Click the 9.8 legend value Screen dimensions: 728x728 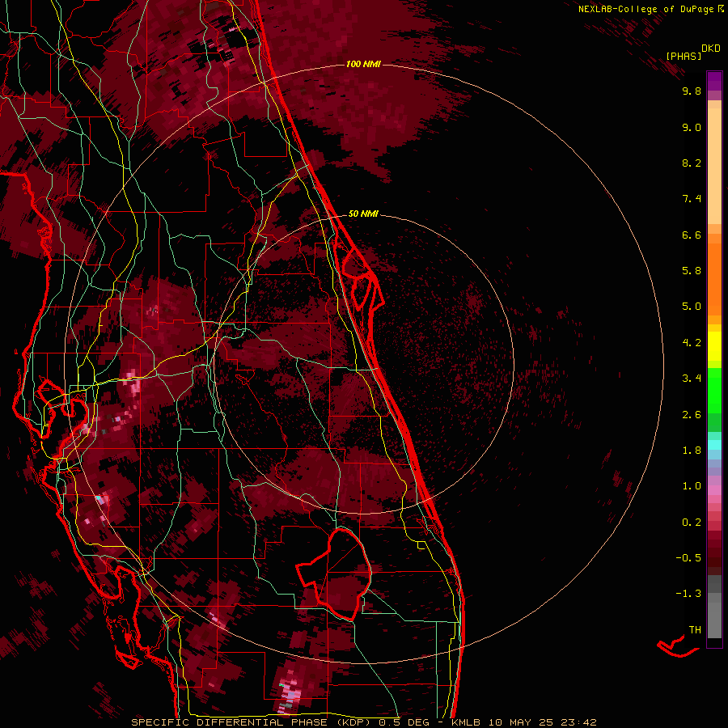tap(692, 91)
